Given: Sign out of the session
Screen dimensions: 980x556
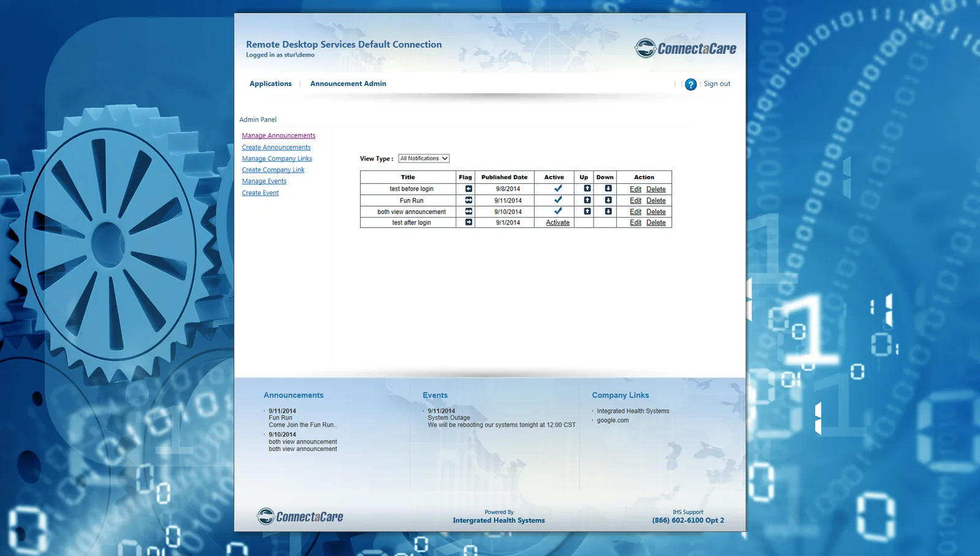Looking at the screenshot, I should click(x=717, y=84).
